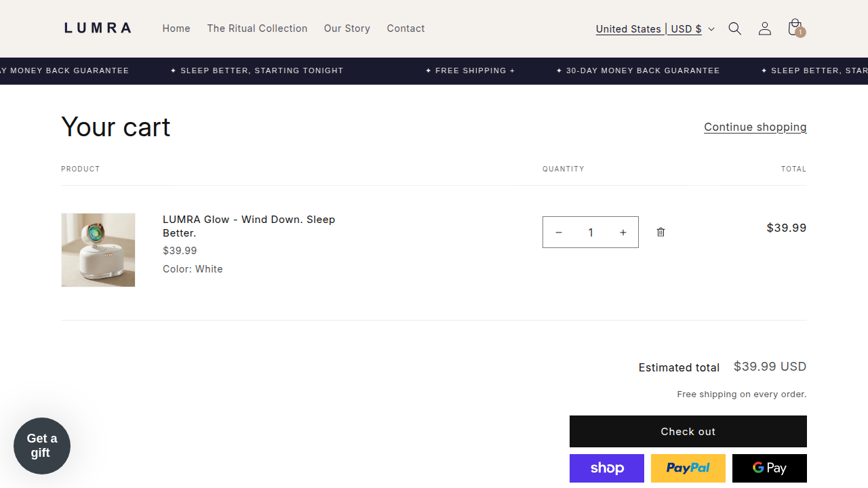Screen dimensions: 868x488
Task: Pay with Google Pay button
Action: point(770,468)
